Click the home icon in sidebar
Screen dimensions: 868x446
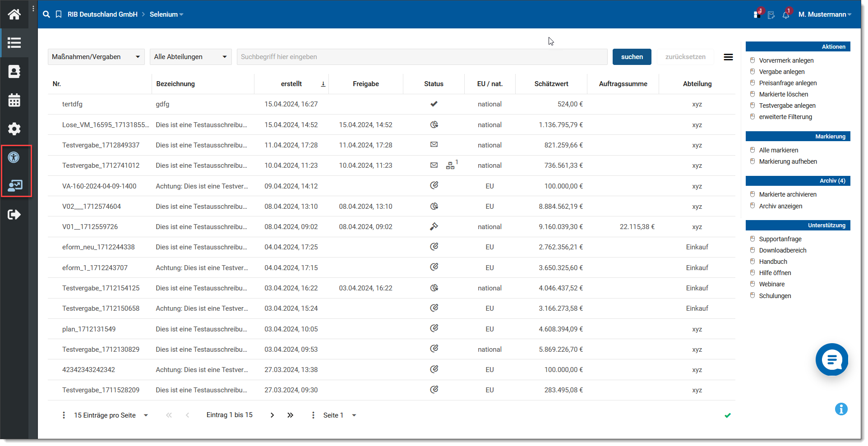(14, 14)
